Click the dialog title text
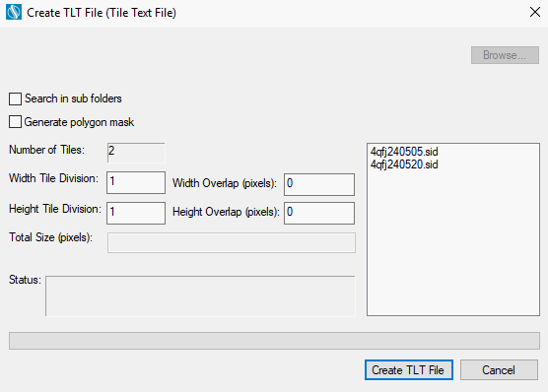The image size is (548, 392). point(102,13)
